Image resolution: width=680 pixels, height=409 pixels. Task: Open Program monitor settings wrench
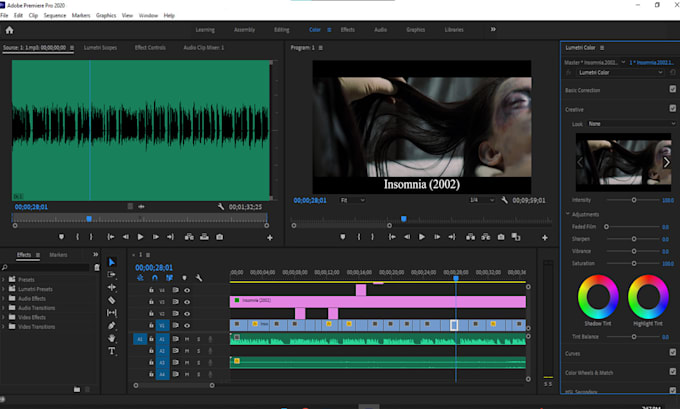[504, 200]
